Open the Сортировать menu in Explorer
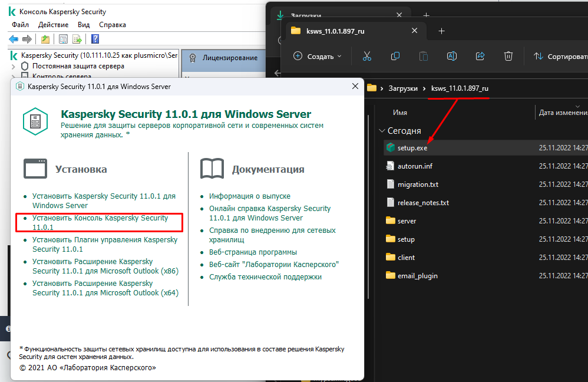This screenshot has width=588, height=382. coord(560,56)
